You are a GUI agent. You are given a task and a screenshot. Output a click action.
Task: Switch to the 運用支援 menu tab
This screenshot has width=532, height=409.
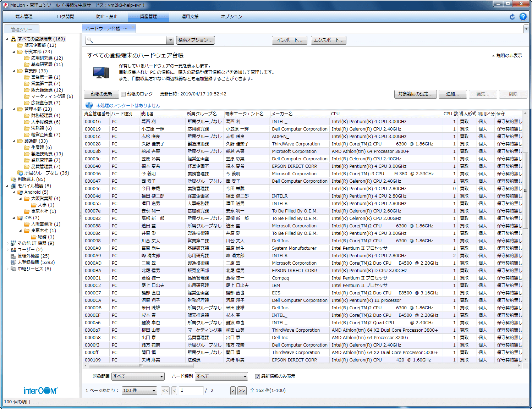point(190,17)
